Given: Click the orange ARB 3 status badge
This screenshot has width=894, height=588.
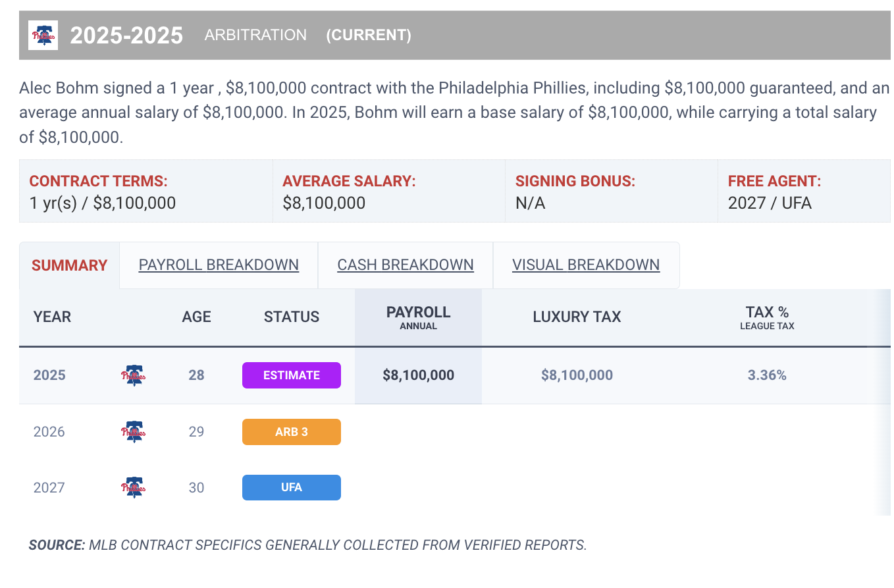Looking at the screenshot, I should (292, 432).
